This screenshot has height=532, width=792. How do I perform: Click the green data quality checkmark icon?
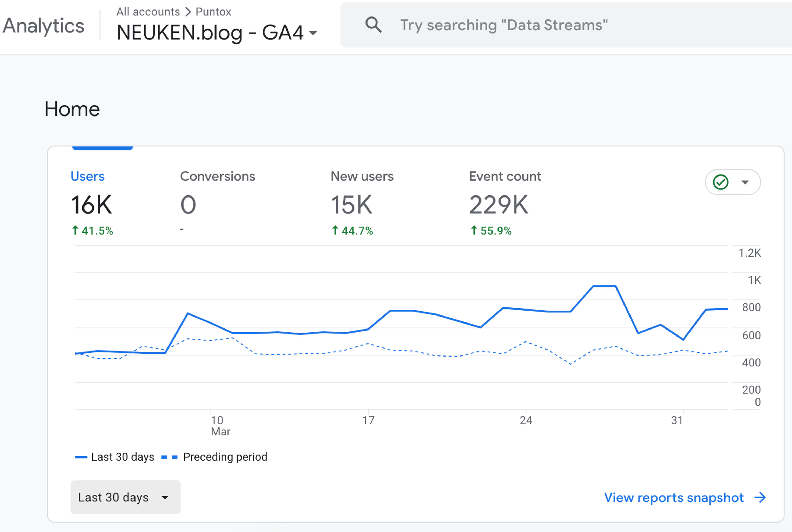coord(720,182)
